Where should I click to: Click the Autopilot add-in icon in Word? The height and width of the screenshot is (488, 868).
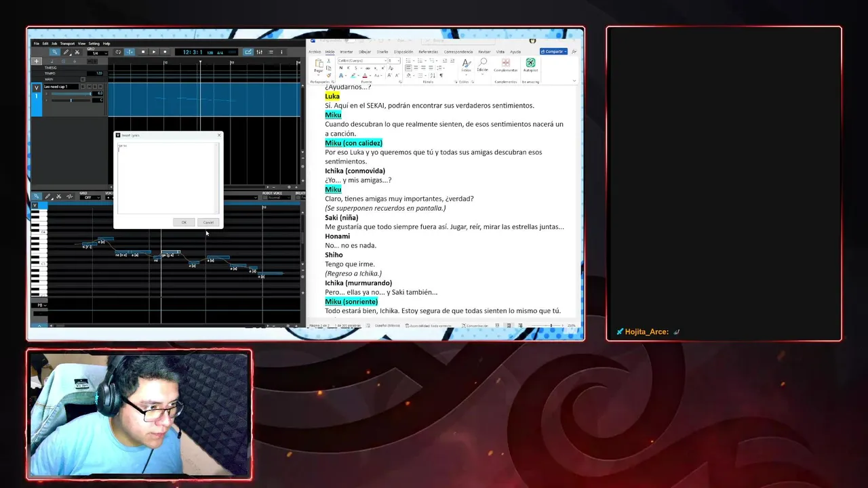[x=530, y=65]
